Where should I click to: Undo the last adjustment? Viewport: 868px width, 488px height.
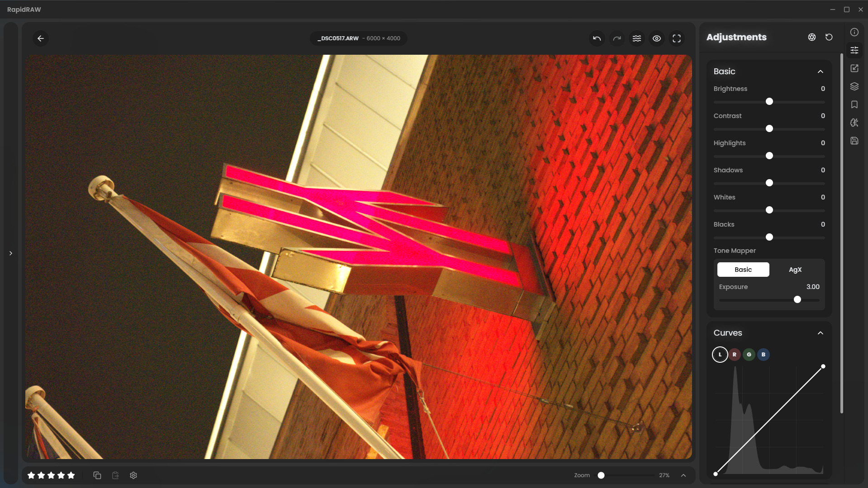pyautogui.click(x=597, y=38)
